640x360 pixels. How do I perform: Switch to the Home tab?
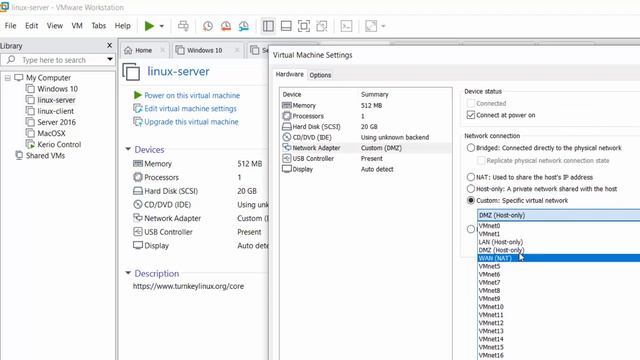point(143,50)
